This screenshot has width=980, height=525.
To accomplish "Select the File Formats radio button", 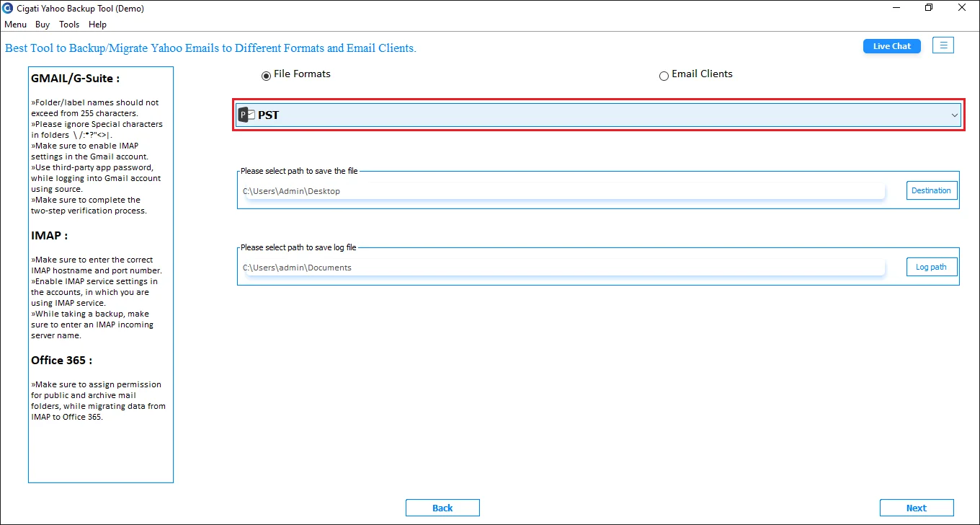I will point(267,76).
